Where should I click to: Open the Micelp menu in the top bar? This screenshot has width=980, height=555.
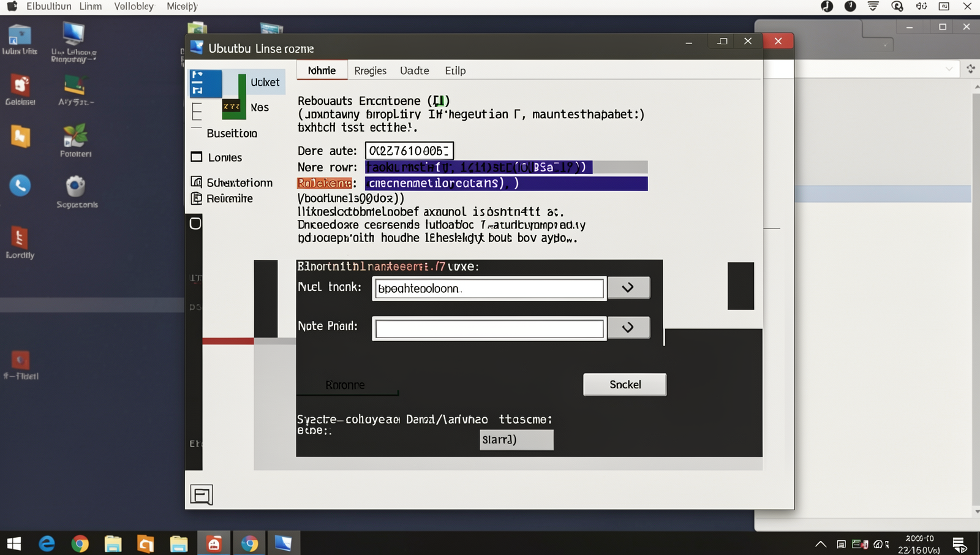point(182,6)
